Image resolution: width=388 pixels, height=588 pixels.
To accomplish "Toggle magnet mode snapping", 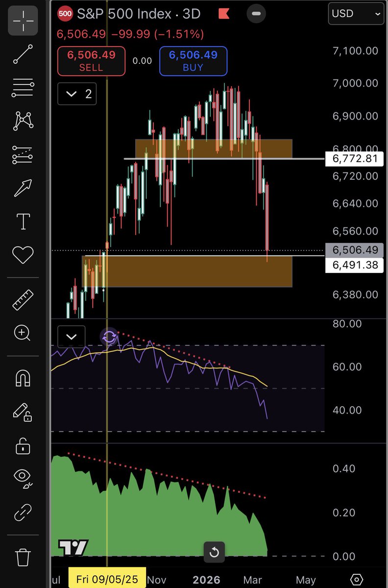I will point(23,378).
